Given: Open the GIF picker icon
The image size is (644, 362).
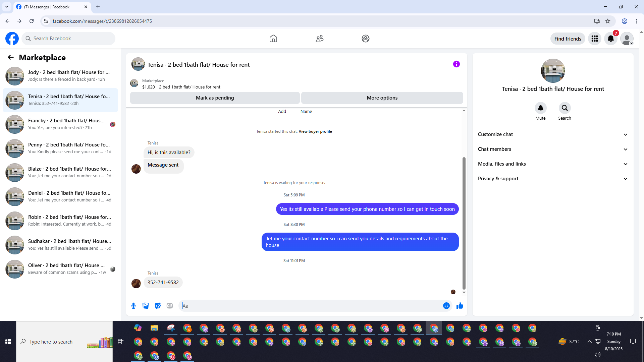Looking at the screenshot, I should click(x=170, y=306).
